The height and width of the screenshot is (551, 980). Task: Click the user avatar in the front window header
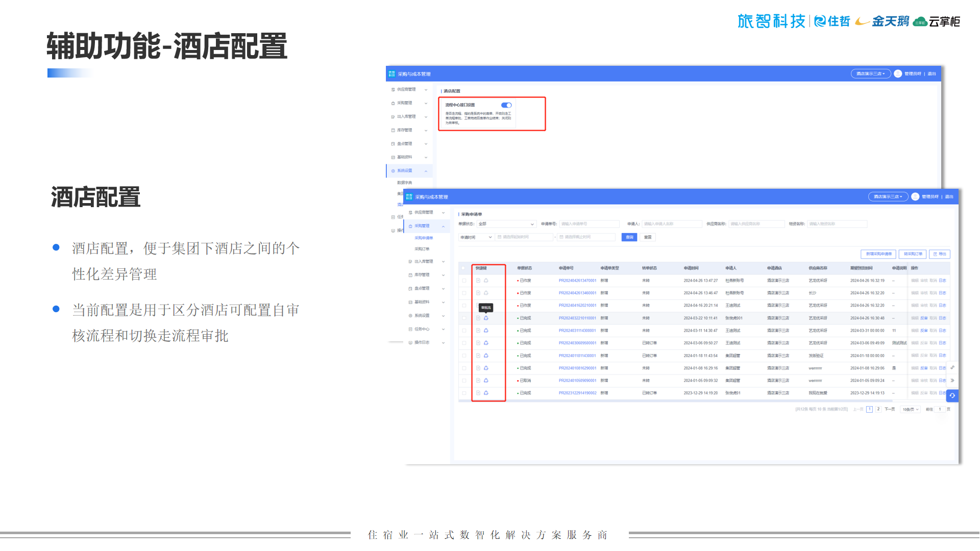[915, 196]
